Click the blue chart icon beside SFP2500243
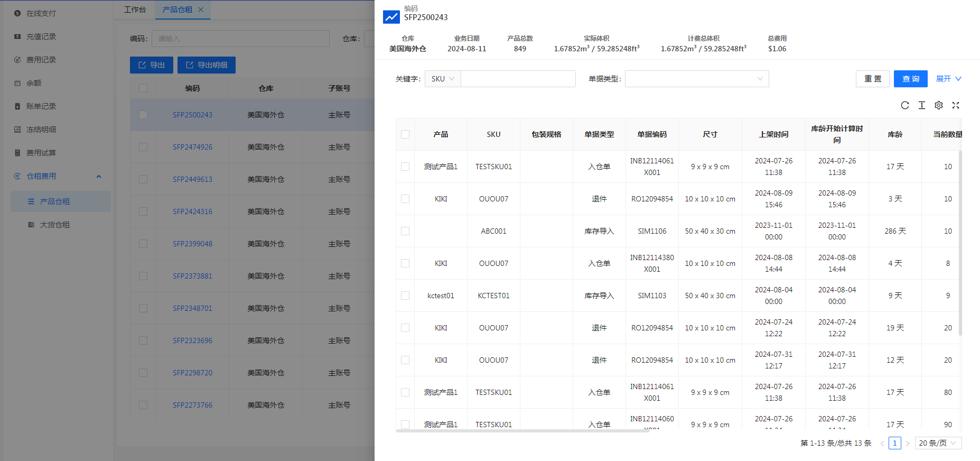 391,17
